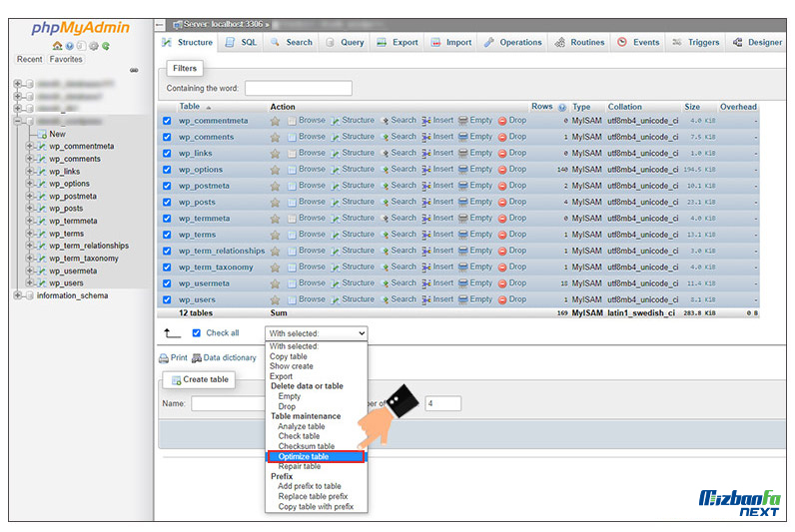The image size is (795, 532).
Task: Open the Operations tab
Action: coord(513,43)
